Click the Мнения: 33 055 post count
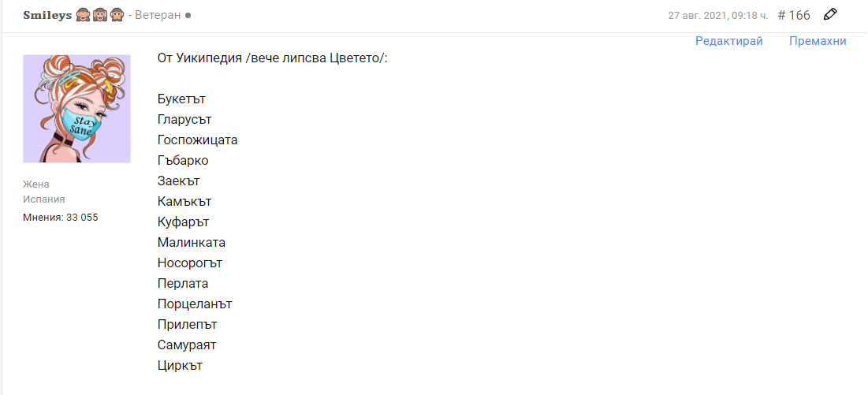 (x=61, y=217)
